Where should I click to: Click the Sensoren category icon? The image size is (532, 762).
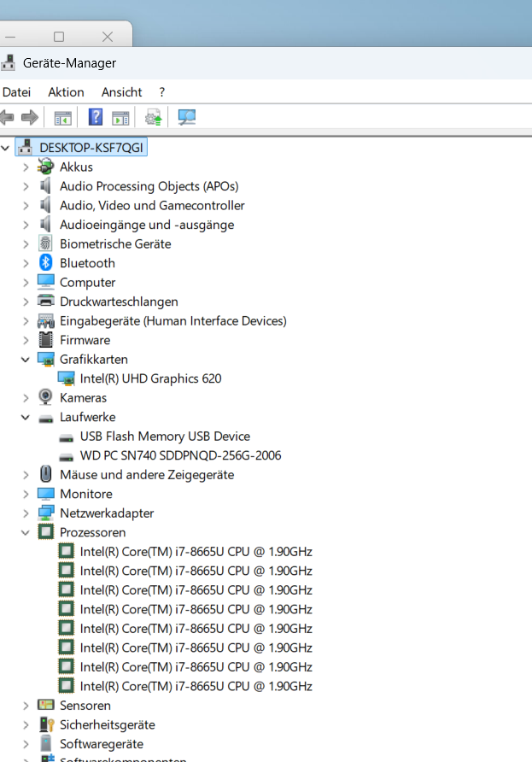point(45,705)
